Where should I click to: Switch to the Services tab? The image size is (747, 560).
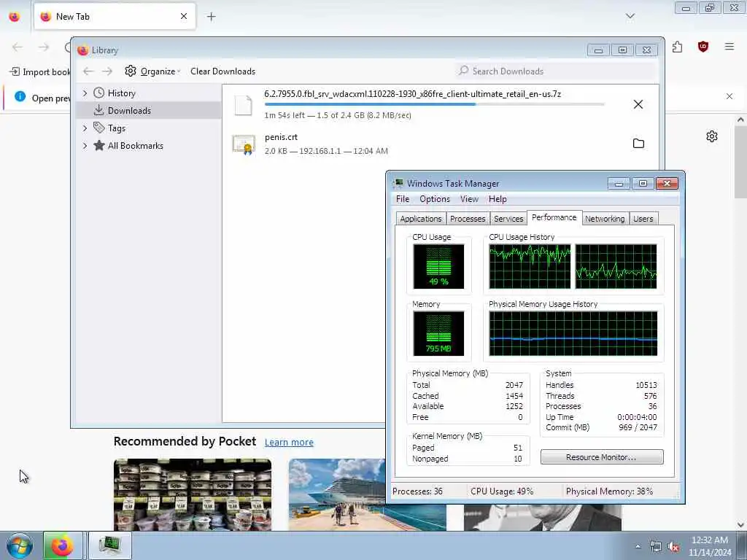508,219
